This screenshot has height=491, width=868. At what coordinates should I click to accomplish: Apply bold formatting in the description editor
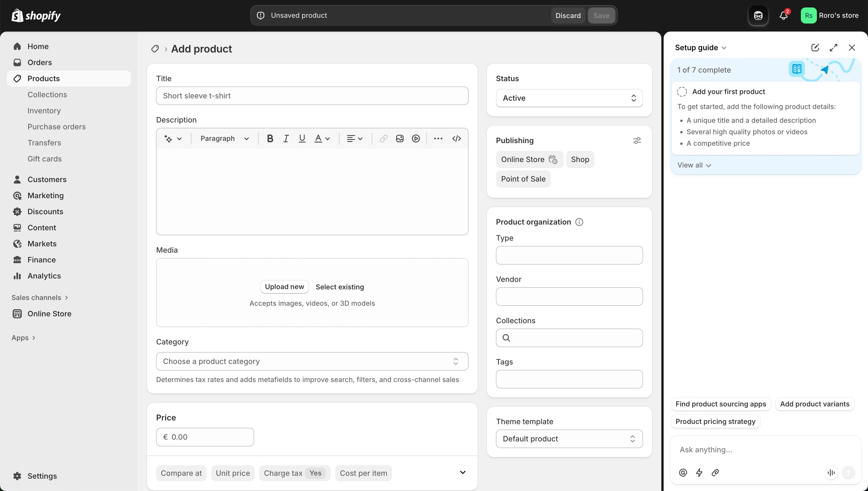coord(270,138)
